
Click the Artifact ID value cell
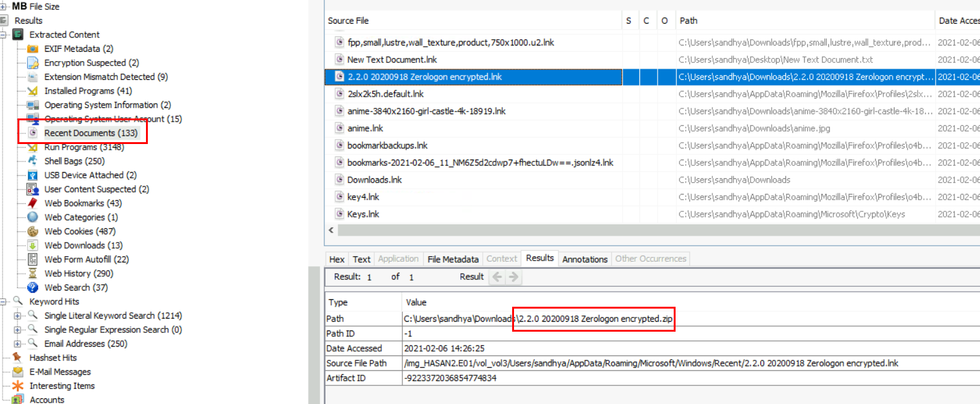coord(691,378)
